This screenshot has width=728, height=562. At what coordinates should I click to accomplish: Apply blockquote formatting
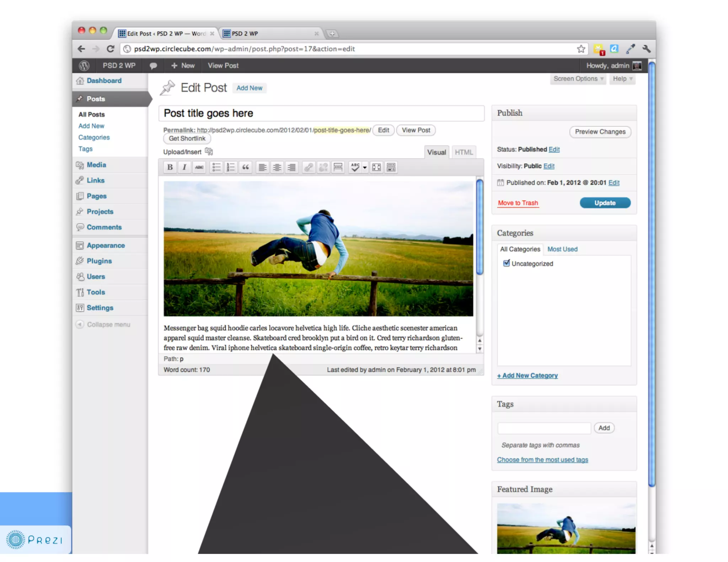coord(245,167)
